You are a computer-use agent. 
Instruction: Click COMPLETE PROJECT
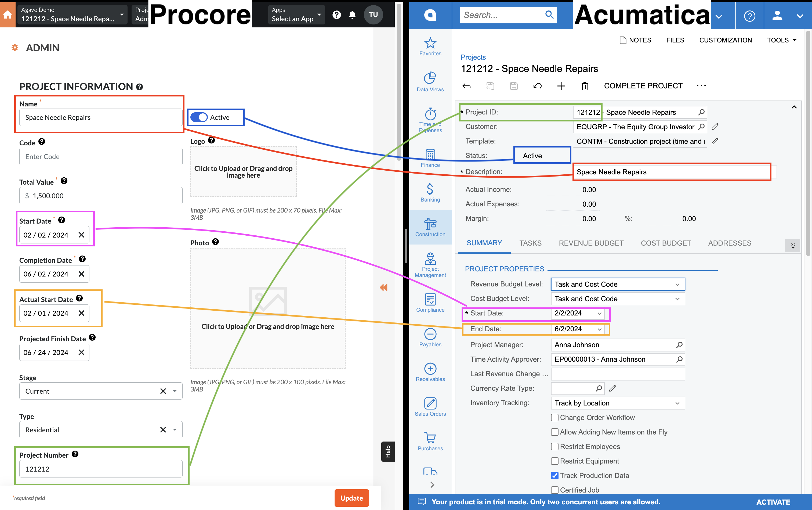coord(643,86)
